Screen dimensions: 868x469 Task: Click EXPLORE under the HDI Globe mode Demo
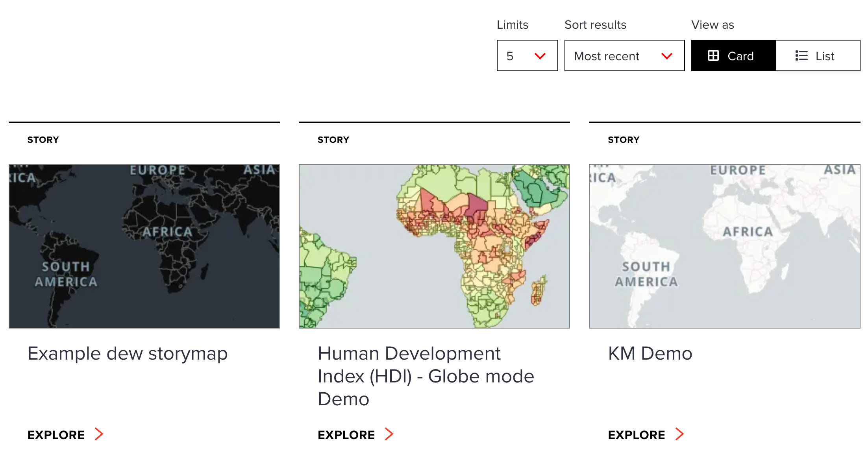click(346, 435)
